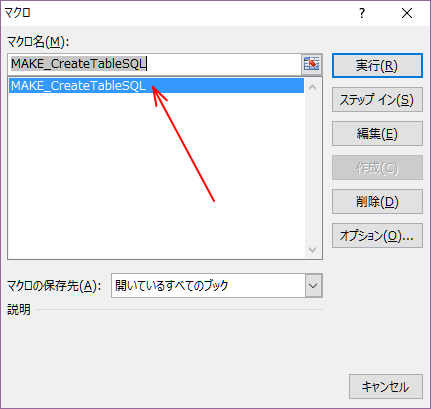Select MAKE_CreateTableSQL in the macro list
The height and width of the screenshot is (409, 431).
[x=156, y=86]
